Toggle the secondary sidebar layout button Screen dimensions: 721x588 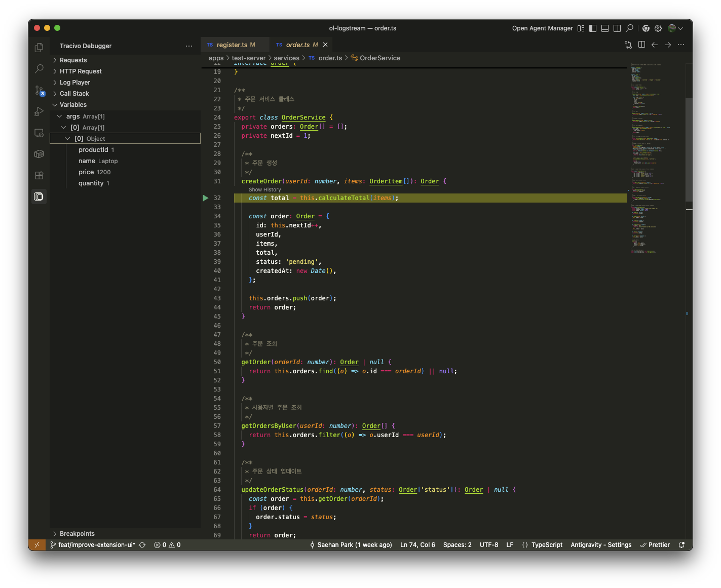(x=617, y=28)
